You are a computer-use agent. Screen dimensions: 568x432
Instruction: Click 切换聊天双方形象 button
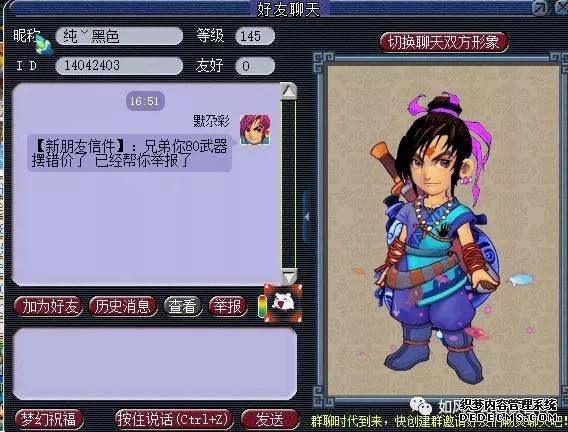[444, 42]
